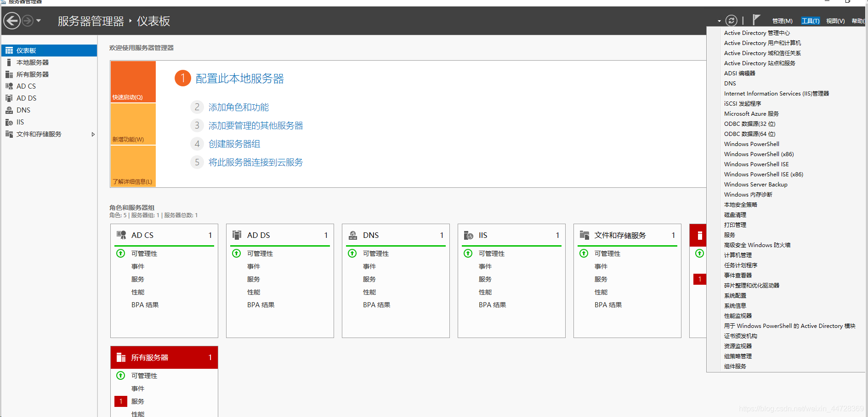Click IIS tile role icon

point(469,235)
